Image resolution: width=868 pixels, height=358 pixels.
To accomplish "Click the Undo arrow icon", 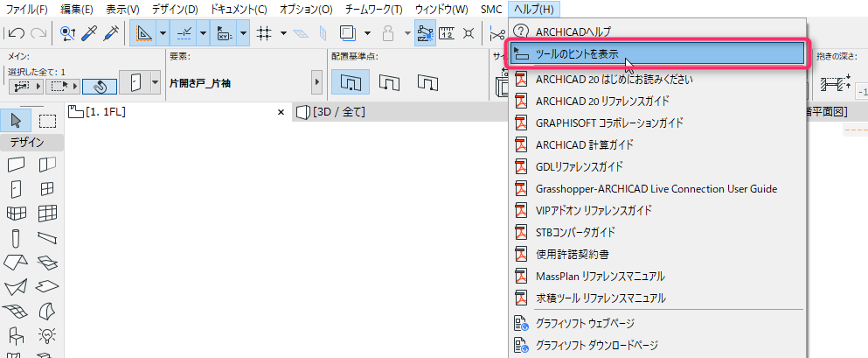I will click(17, 33).
